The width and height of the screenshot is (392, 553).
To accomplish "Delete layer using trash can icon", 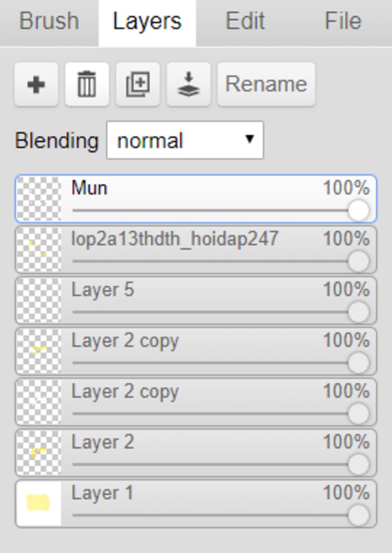I will tap(87, 84).
